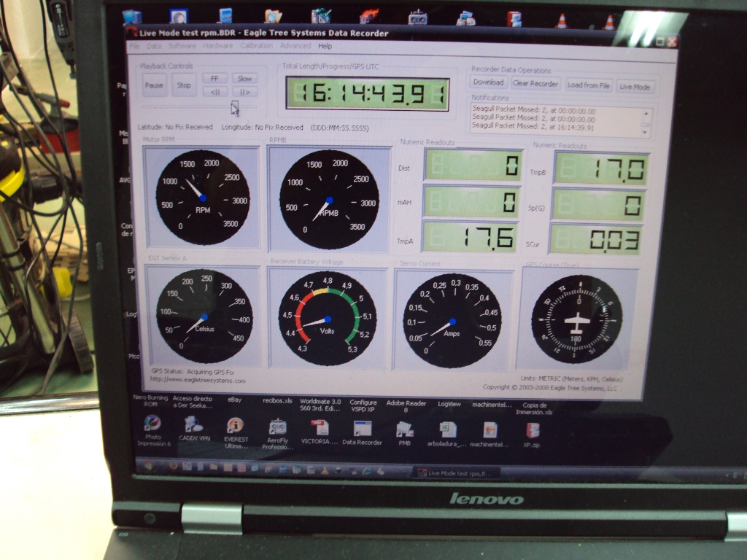Open the Help menu
Viewport: 747px width, 560px height.
325,46
